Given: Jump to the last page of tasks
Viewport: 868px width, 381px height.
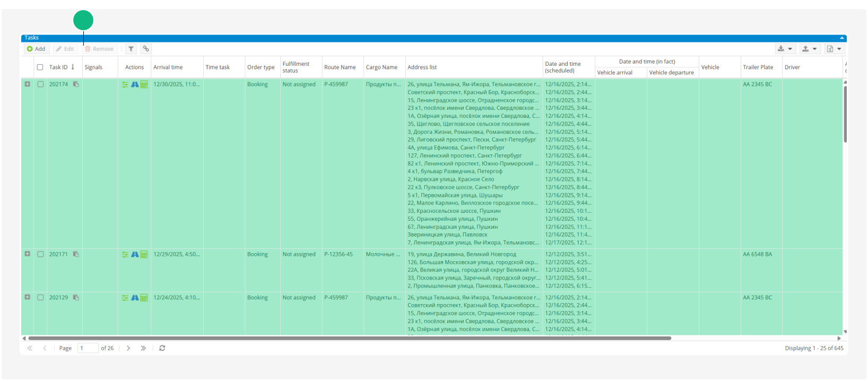Looking at the screenshot, I should 143,348.
